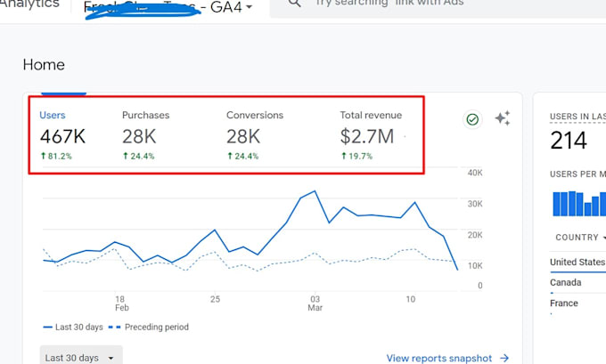Click the Last 30 days legend entry
606x364 pixels.
73,327
